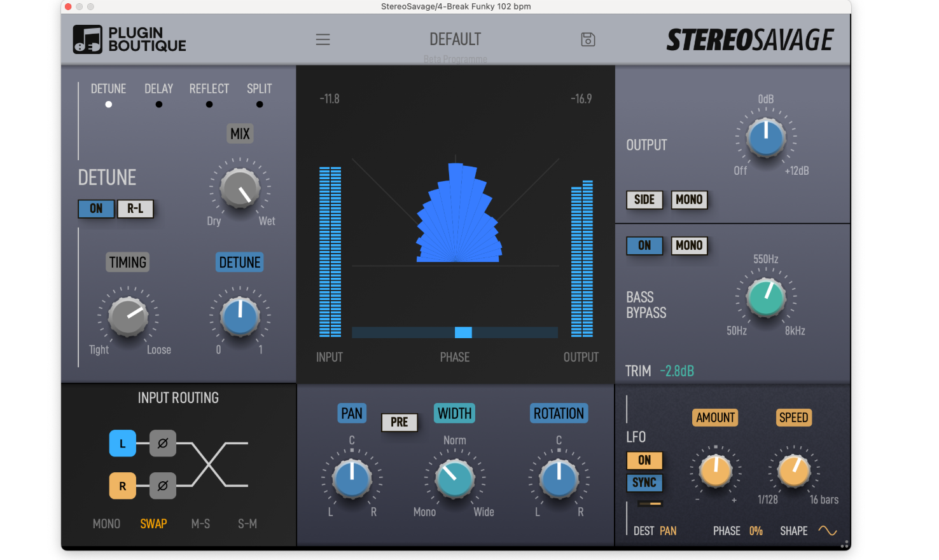Toggle Bass Bypass ON button
939x560 pixels.
click(x=644, y=245)
